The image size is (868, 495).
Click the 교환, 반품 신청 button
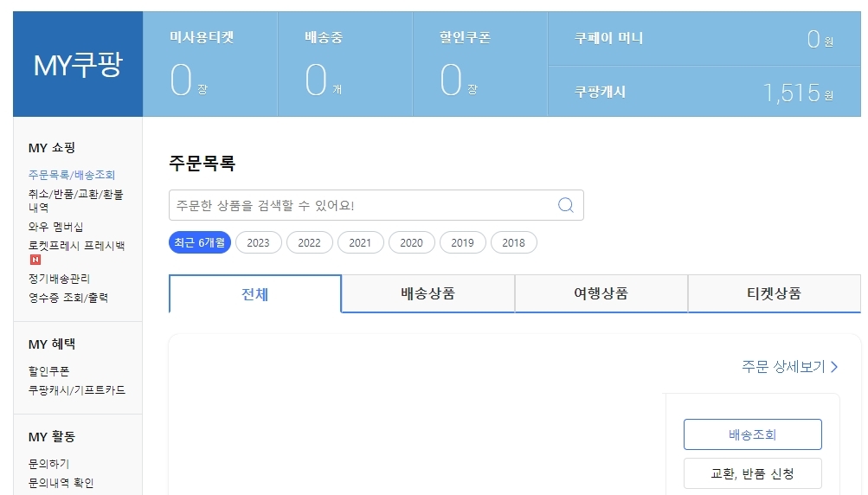point(753,473)
